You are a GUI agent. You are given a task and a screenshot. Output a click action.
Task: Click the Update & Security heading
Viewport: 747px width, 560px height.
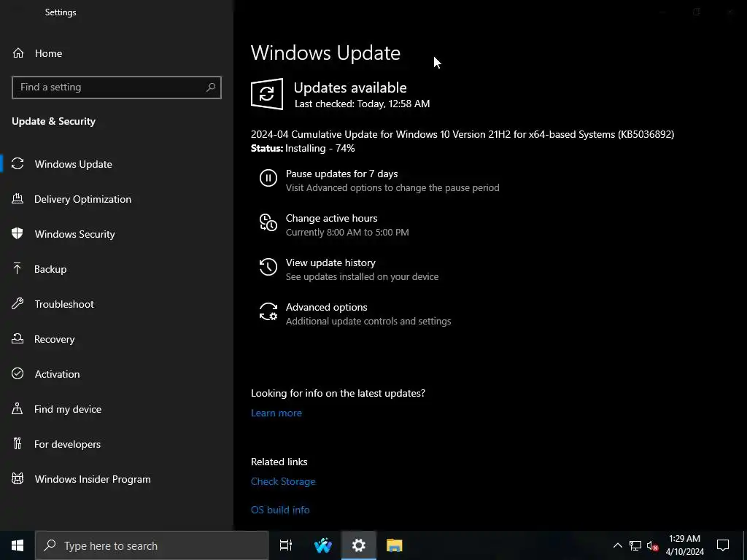tap(53, 121)
